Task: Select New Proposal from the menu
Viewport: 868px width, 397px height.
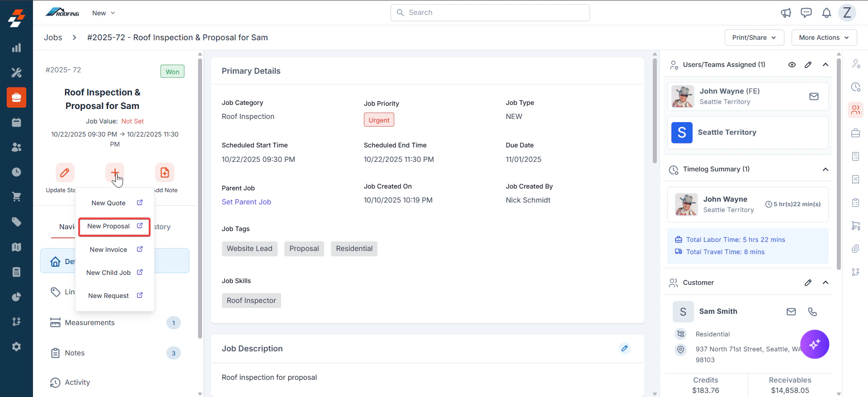Action: tap(114, 227)
